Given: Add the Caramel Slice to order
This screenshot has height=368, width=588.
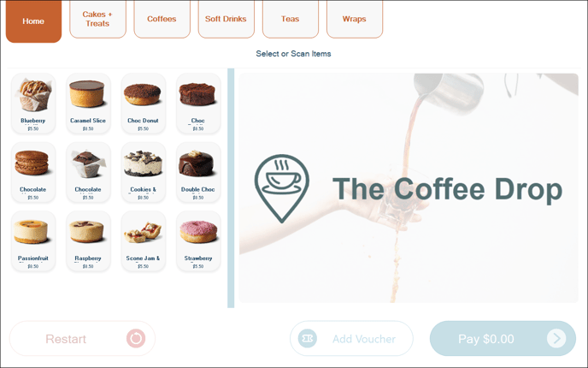Looking at the screenshot, I should click(88, 104).
